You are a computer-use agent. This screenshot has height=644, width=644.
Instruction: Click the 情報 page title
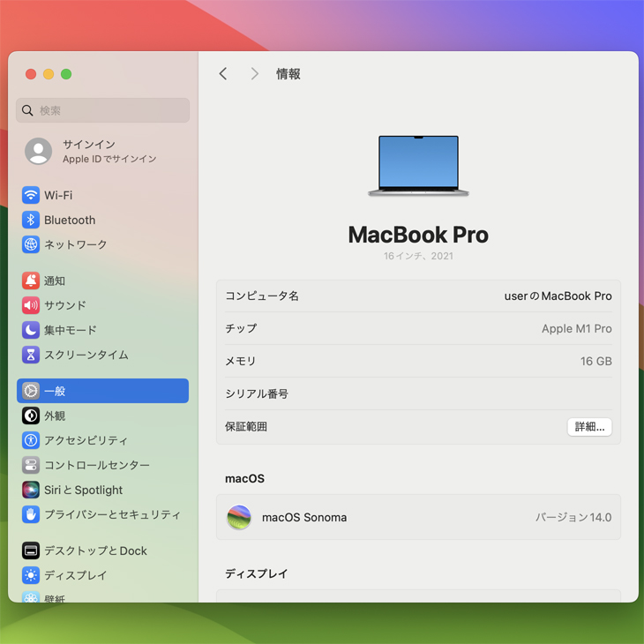tap(288, 74)
